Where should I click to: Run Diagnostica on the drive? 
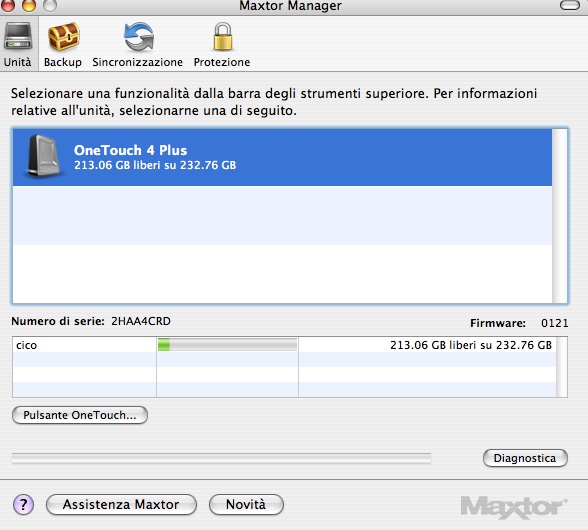point(525,458)
